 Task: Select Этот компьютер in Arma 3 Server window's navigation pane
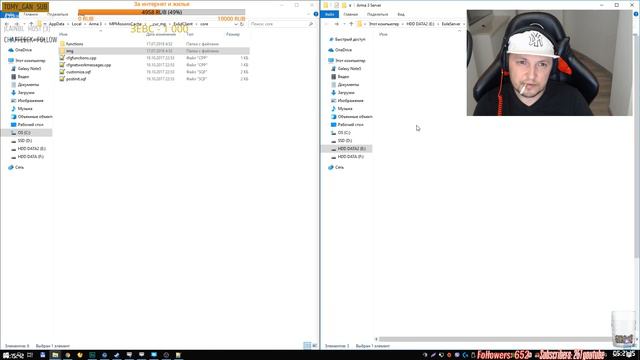[350, 60]
